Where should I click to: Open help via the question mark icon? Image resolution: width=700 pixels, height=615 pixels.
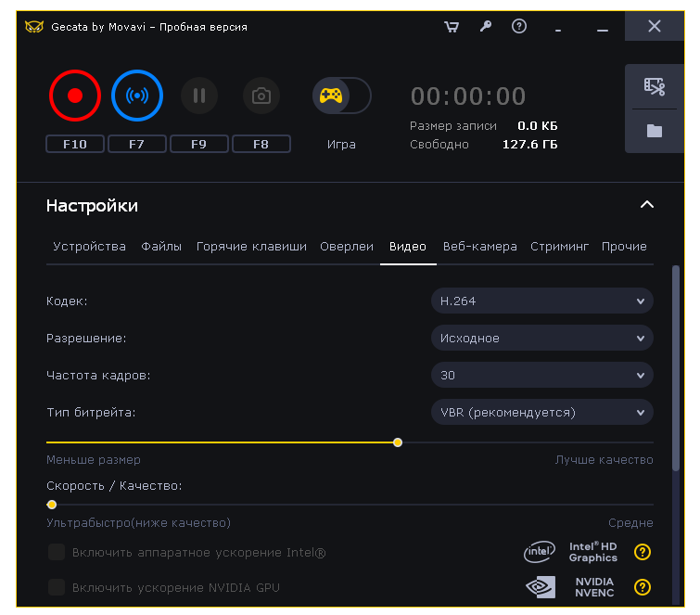(x=519, y=26)
